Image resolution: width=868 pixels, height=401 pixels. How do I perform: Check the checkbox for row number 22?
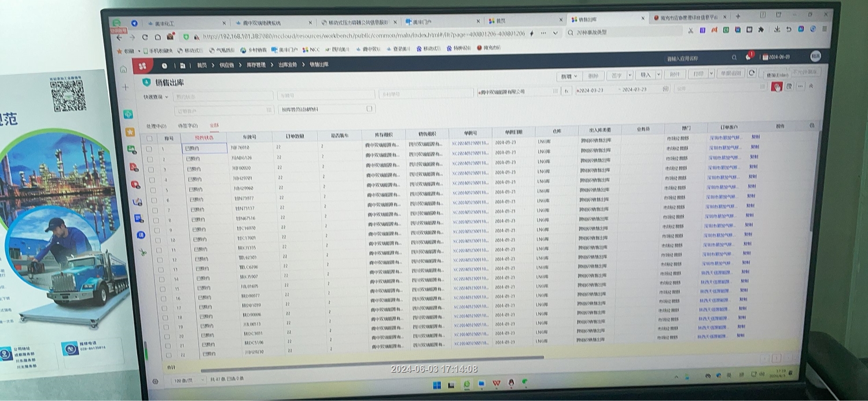pos(168,355)
